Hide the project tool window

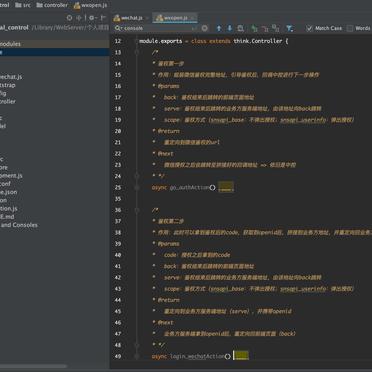pyautogui.click(x=103, y=18)
